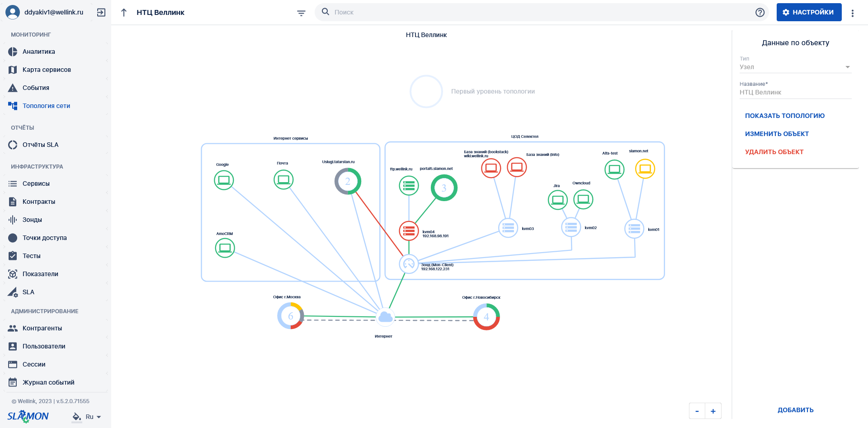
Task: Click the Показатели cube icon
Action: (x=13, y=274)
